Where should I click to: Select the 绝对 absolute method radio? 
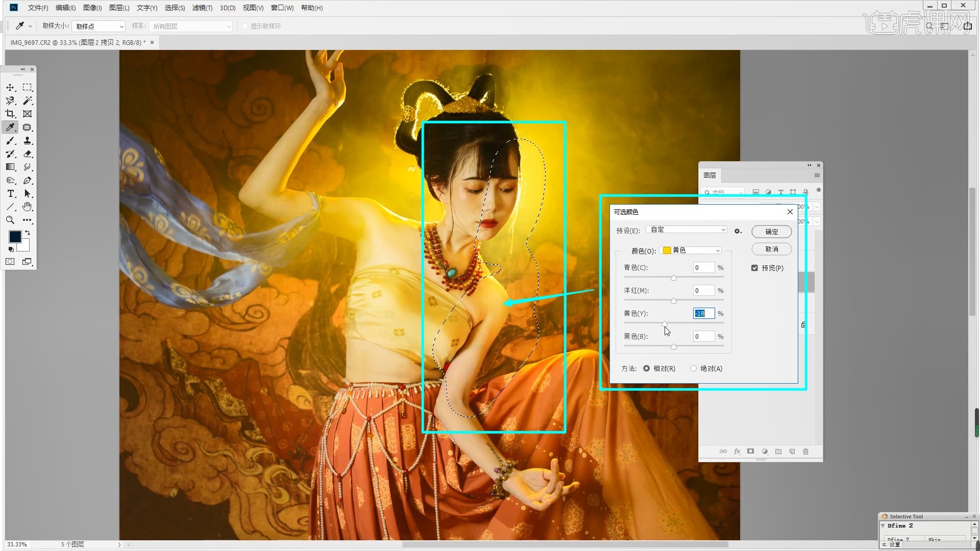point(693,368)
